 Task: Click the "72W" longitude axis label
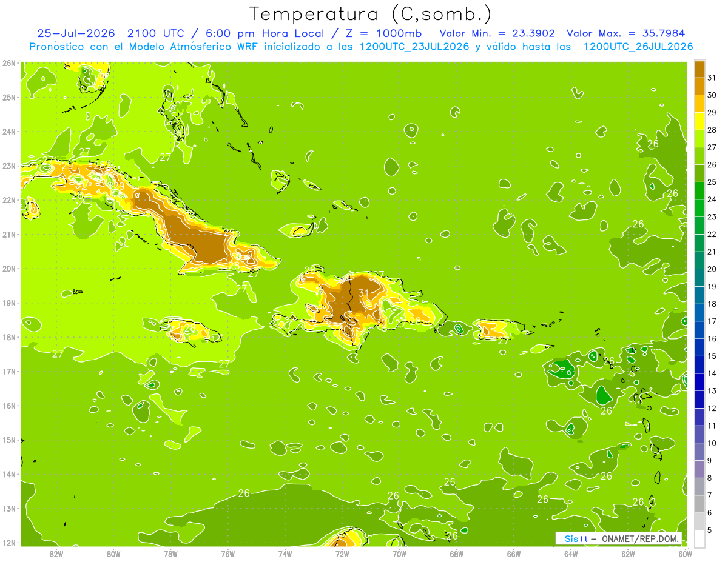342,554
